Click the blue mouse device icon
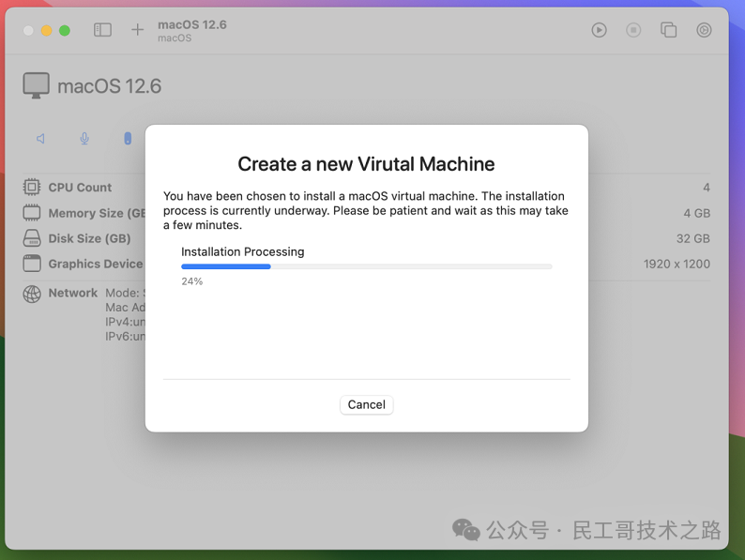The width and height of the screenshot is (745, 560). point(128,138)
